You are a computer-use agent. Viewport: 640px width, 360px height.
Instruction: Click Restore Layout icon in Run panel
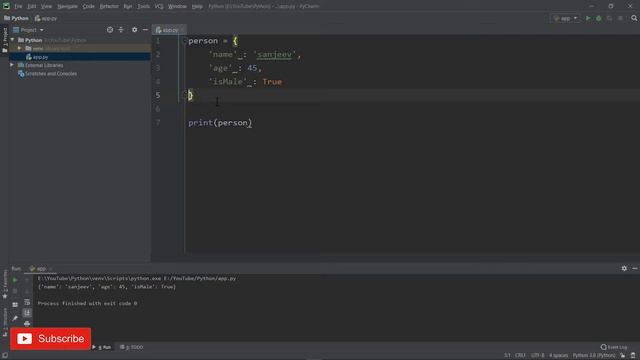[x=15, y=305]
